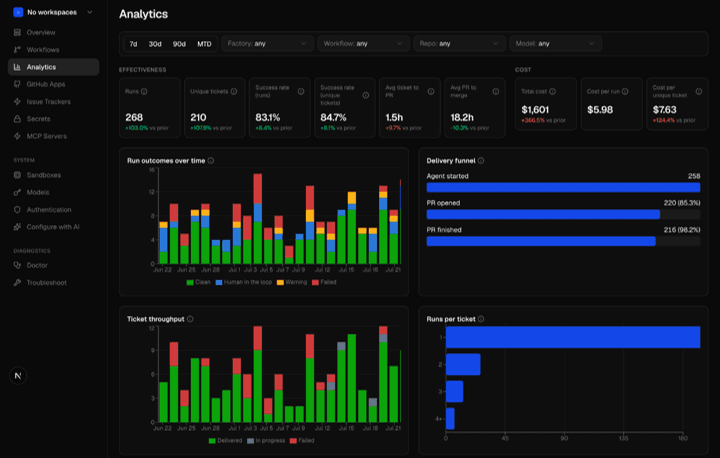Click the Issue Trackers icon
This screenshot has height=458, width=720.
pyautogui.click(x=17, y=102)
